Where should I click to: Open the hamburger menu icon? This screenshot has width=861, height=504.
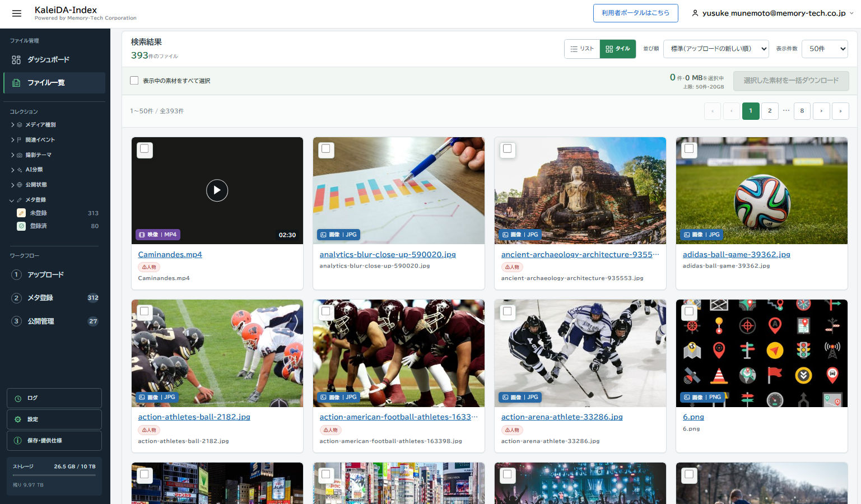(x=17, y=13)
